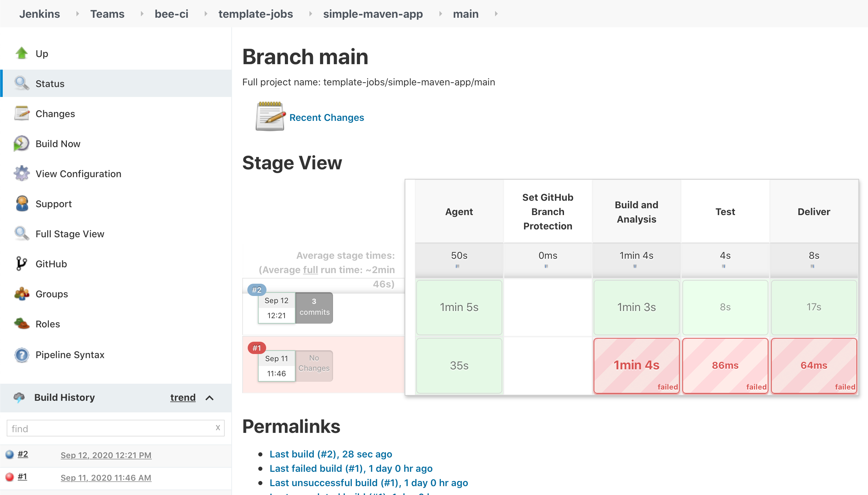This screenshot has width=868, height=495.
Task: Expand dropdown arrow after main breadcrumb
Action: [496, 14]
